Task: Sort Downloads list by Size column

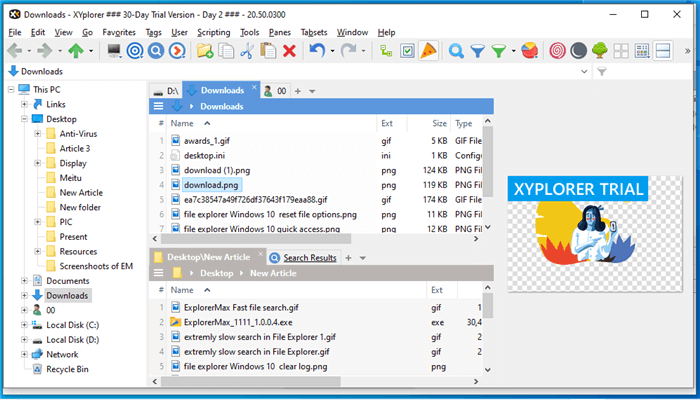Action: coord(439,123)
